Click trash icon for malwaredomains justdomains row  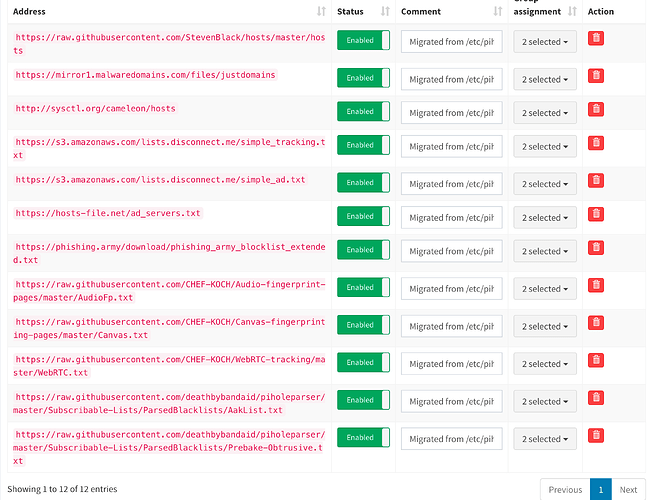click(596, 75)
